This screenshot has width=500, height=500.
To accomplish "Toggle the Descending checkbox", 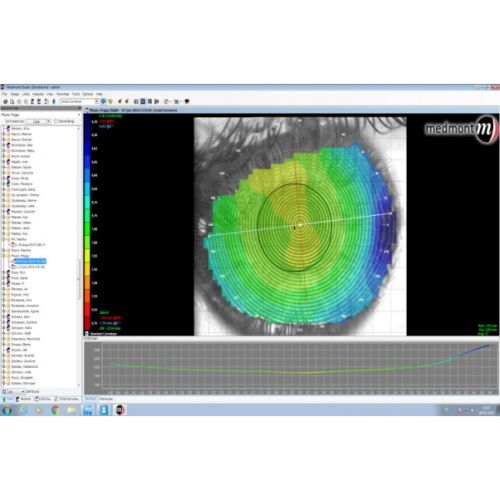I will coord(56,121).
